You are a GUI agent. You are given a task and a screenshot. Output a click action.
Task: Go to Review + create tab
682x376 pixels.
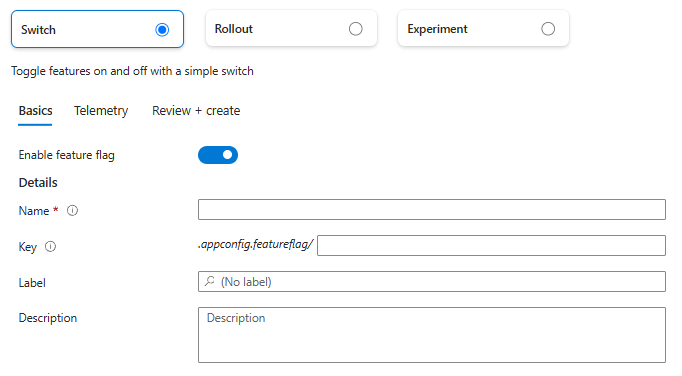click(196, 111)
